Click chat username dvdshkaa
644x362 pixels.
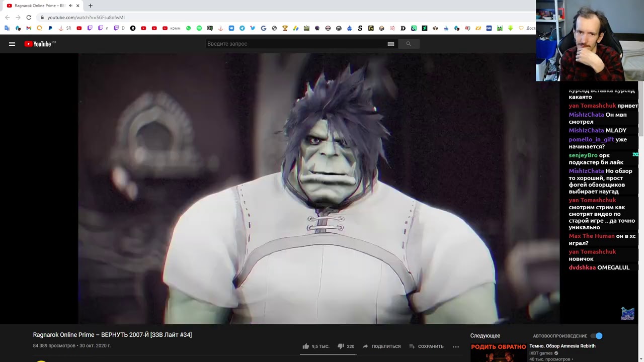(582, 267)
